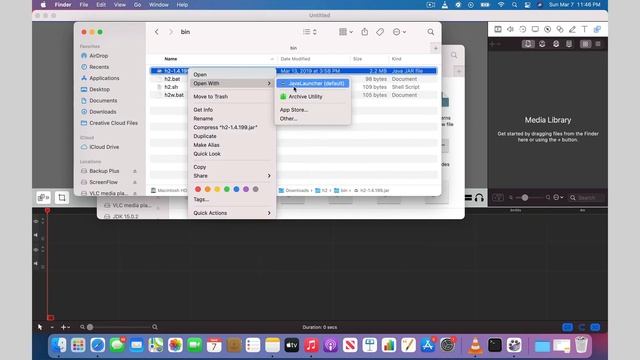Click App Store… in Open With submenu
The image size is (640, 360).
(x=294, y=110)
